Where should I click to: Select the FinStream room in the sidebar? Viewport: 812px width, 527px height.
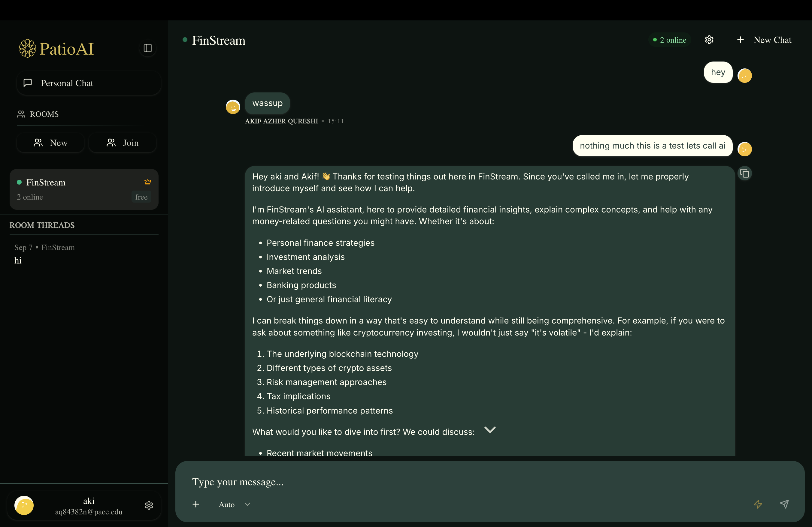coord(84,190)
